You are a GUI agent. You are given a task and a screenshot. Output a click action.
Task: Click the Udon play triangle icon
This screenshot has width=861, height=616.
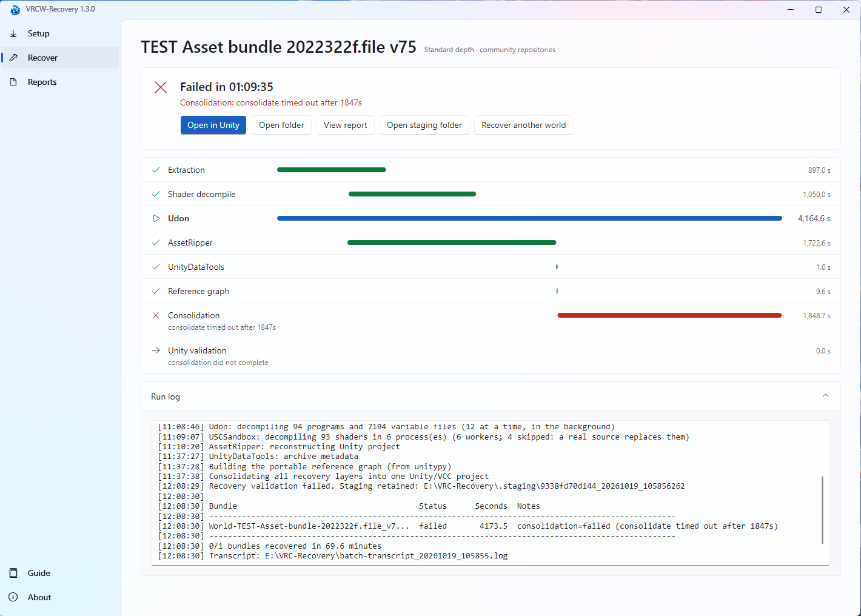point(156,218)
